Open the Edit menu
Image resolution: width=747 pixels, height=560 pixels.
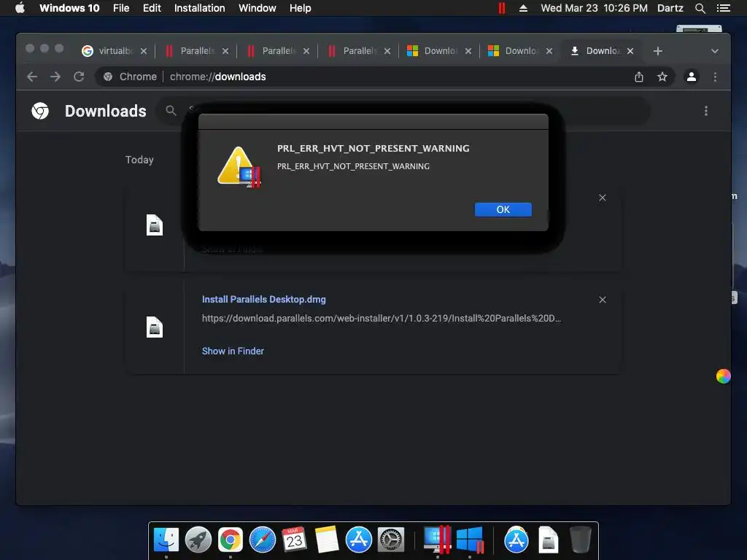coord(152,8)
